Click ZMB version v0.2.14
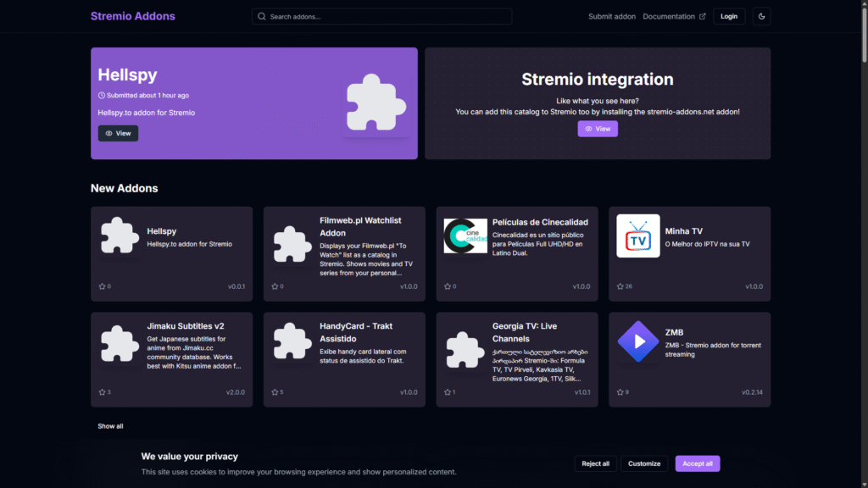Screen dimensions: 868x488 [x=752, y=392]
